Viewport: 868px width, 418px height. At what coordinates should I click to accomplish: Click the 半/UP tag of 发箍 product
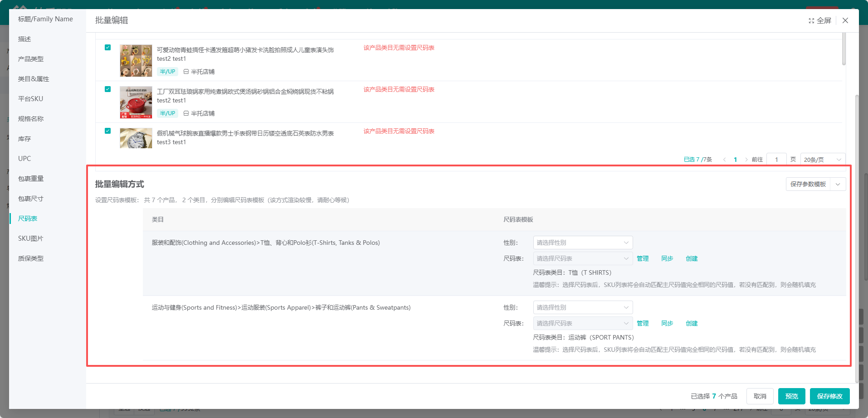pyautogui.click(x=167, y=72)
